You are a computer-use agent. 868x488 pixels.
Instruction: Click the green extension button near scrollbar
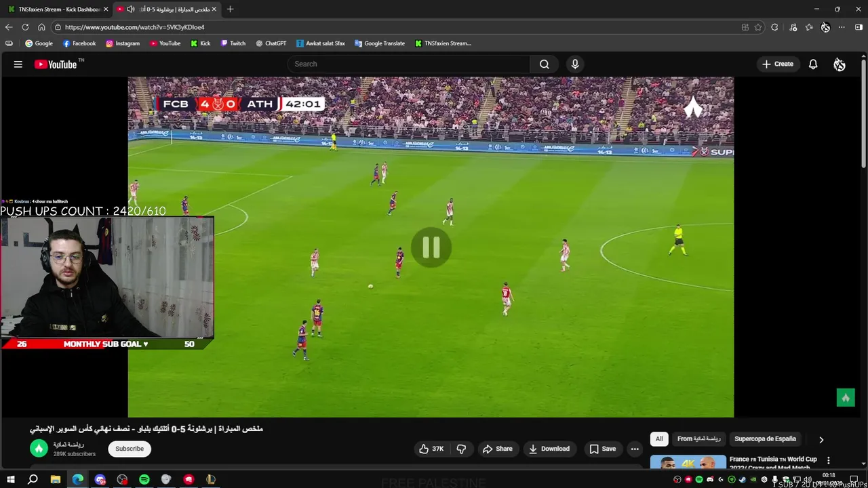pos(846,398)
